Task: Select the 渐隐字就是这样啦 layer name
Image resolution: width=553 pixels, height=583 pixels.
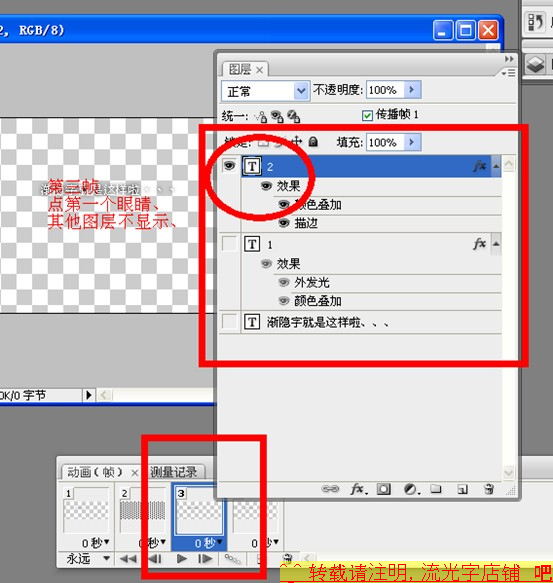Action: (328, 322)
